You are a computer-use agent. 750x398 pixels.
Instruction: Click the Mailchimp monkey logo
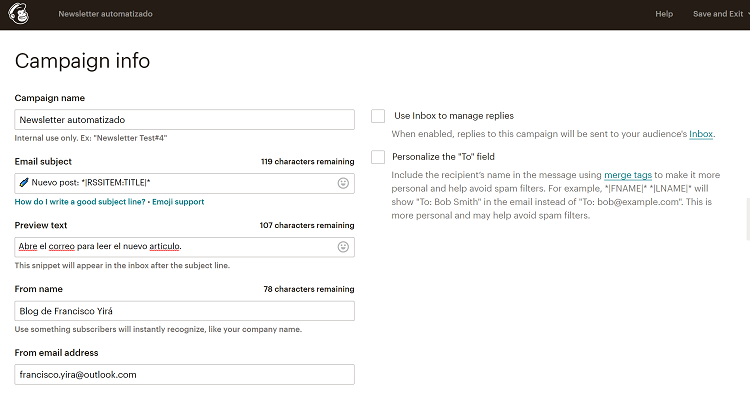click(x=19, y=13)
